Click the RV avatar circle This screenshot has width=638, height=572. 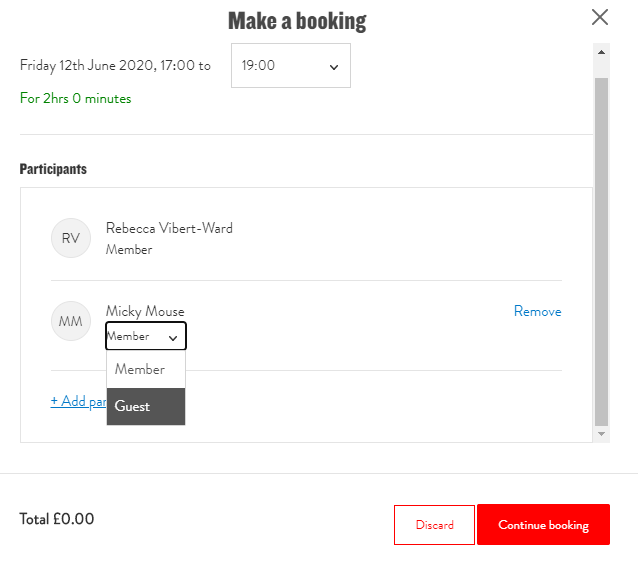71,238
